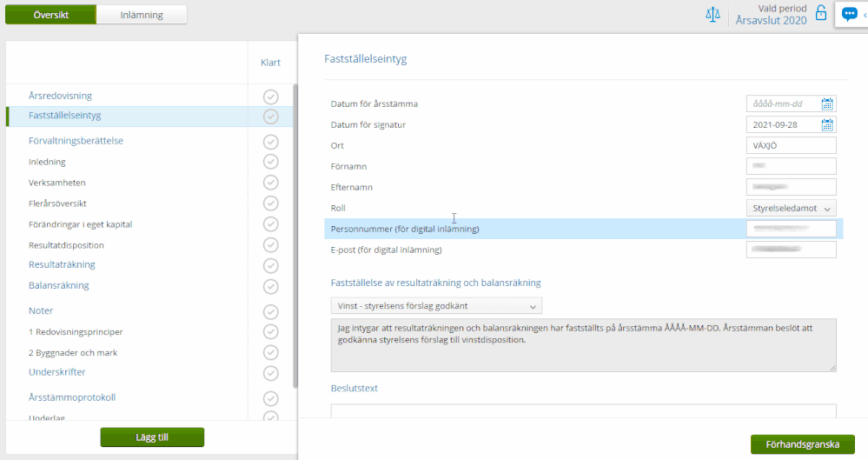Click the balance scale icon in header

pyautogui.click(x=713, y=15)
